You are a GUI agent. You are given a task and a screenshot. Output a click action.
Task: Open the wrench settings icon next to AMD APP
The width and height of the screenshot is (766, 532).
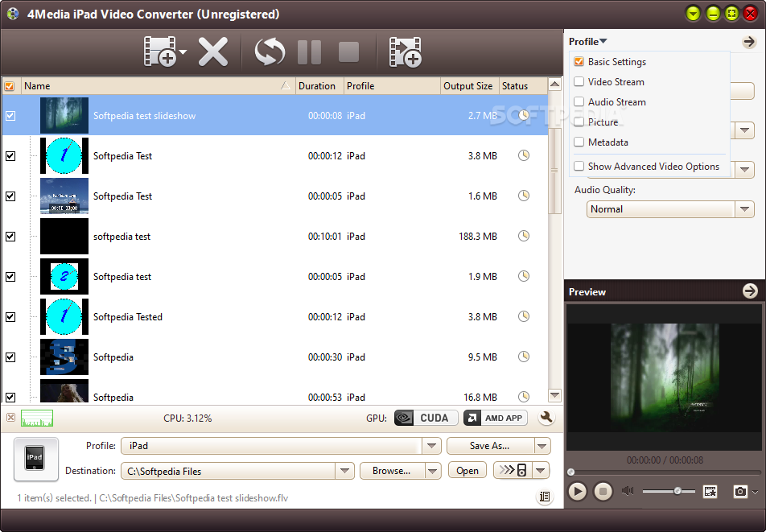point(546,418)
